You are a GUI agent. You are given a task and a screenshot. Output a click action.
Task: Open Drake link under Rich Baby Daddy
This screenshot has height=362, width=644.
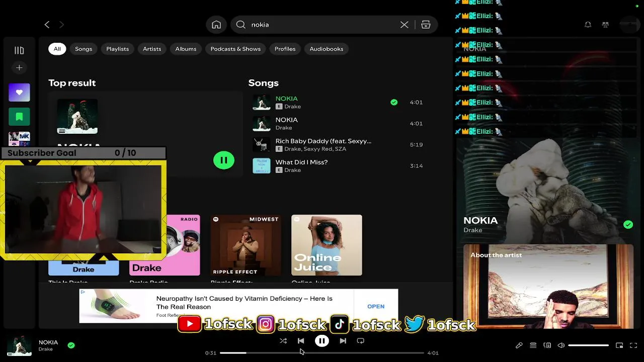coord(291,149)
